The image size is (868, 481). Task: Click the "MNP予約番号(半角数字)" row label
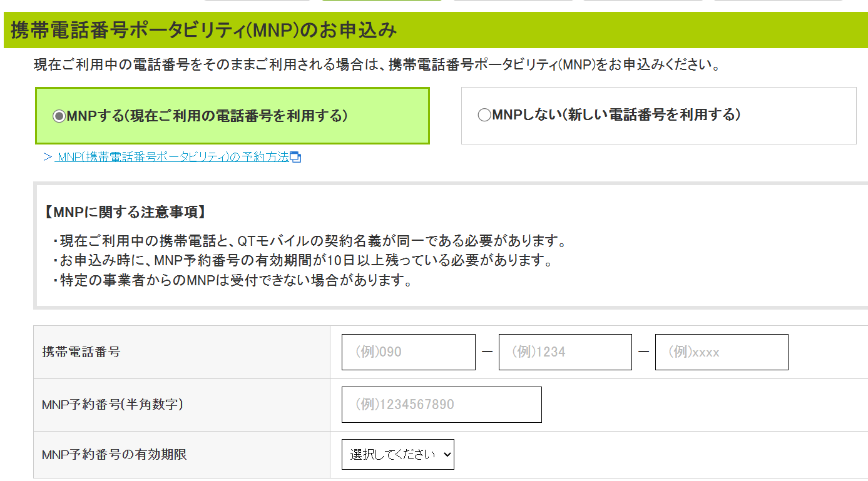pyautogui.click(x=112, y=405)
